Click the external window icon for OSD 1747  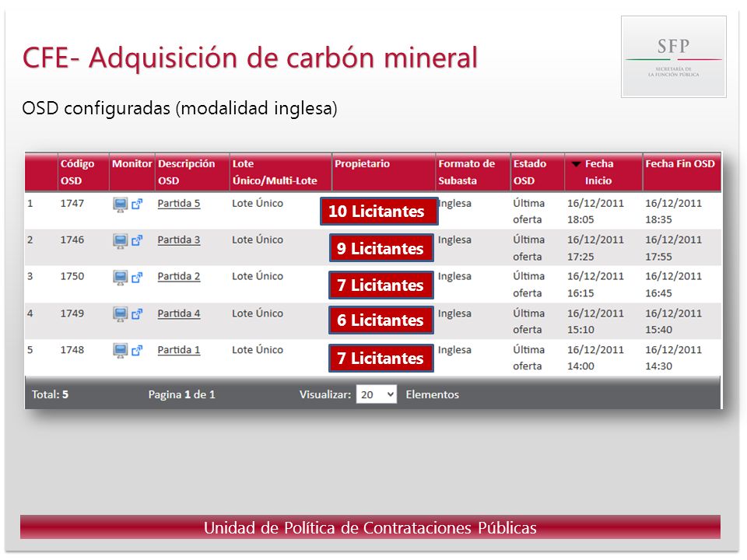tap(137, 204)
